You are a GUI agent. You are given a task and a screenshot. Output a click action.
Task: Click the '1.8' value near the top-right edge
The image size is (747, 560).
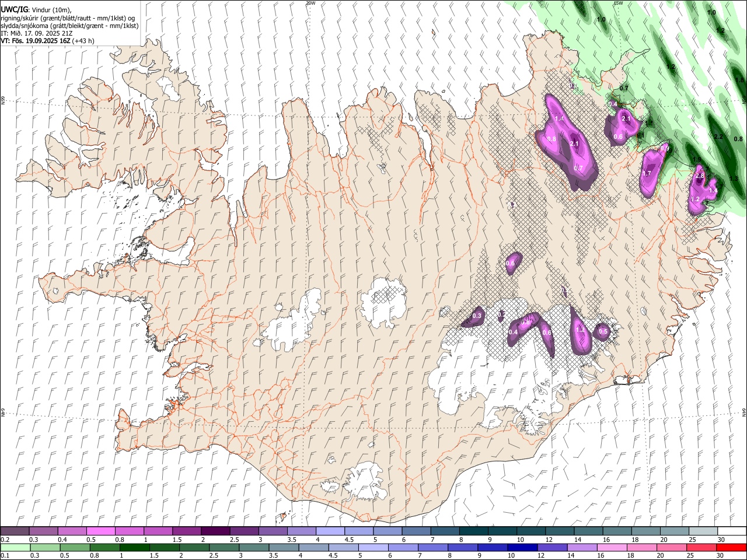[739, 79]
